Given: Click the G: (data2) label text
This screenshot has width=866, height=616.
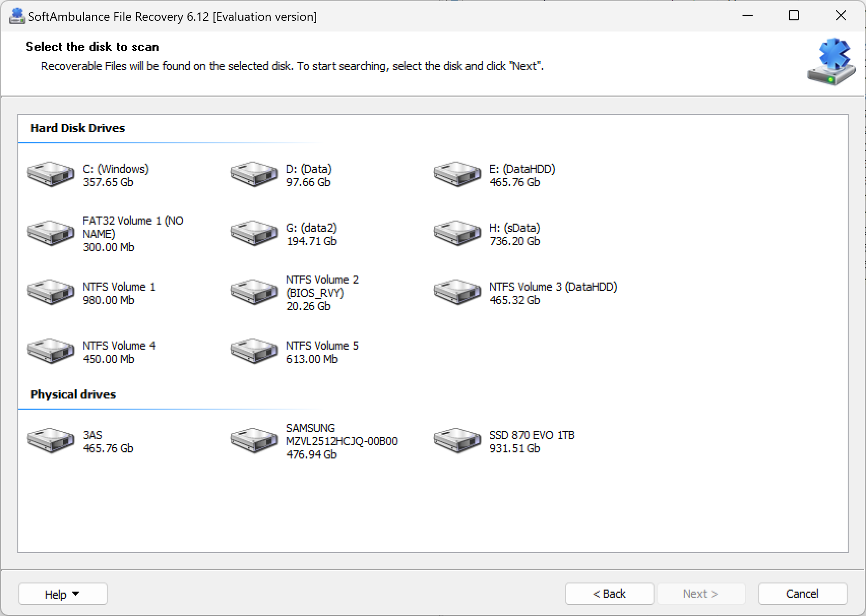Looking at the screenshot, I should coord(312,228).
